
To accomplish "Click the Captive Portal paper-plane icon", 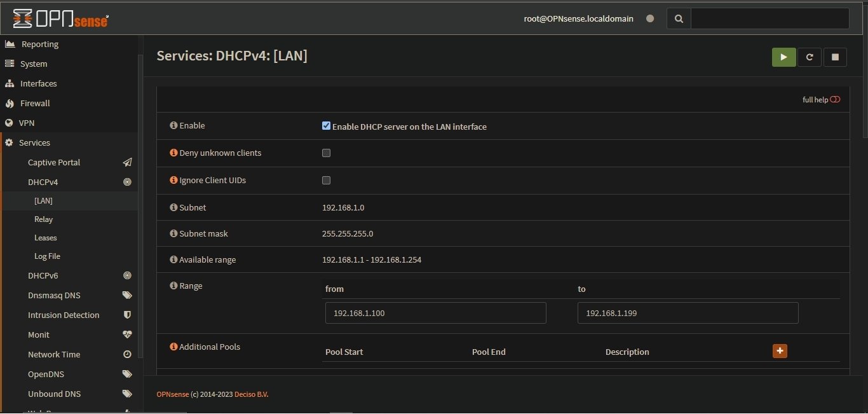I will [x=127, y=162].
